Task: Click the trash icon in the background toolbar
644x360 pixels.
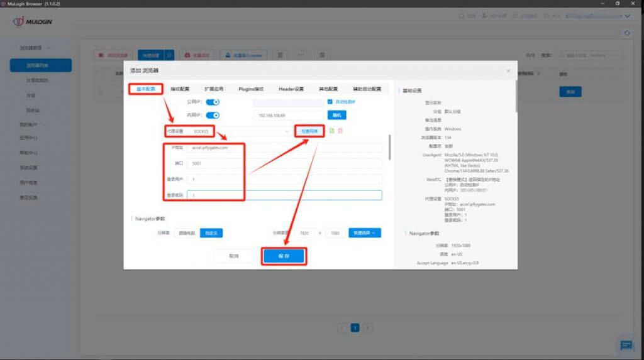Action: (x=280, y=55)
